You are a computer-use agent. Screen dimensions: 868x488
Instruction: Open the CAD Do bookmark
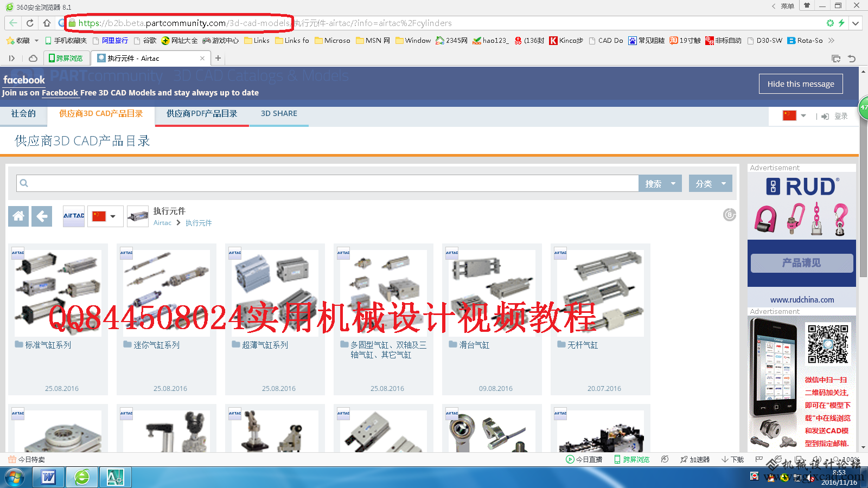click(606, 40)
